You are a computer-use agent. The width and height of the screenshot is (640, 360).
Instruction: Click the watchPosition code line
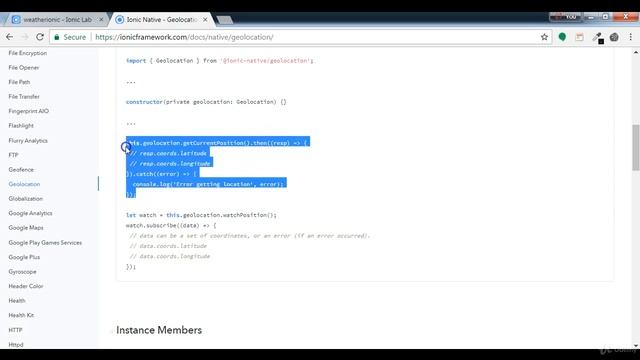pyautogui.click(x=201, y=215)
